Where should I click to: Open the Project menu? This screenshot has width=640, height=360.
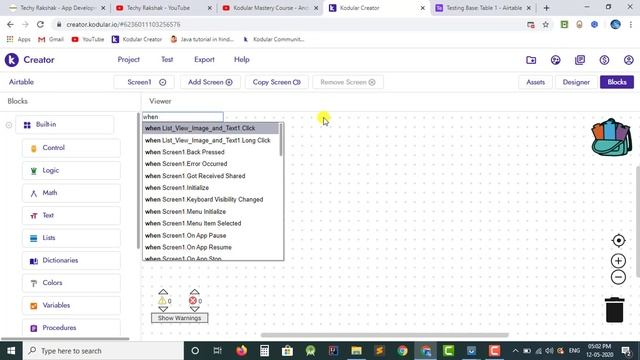tap(129, 60)
